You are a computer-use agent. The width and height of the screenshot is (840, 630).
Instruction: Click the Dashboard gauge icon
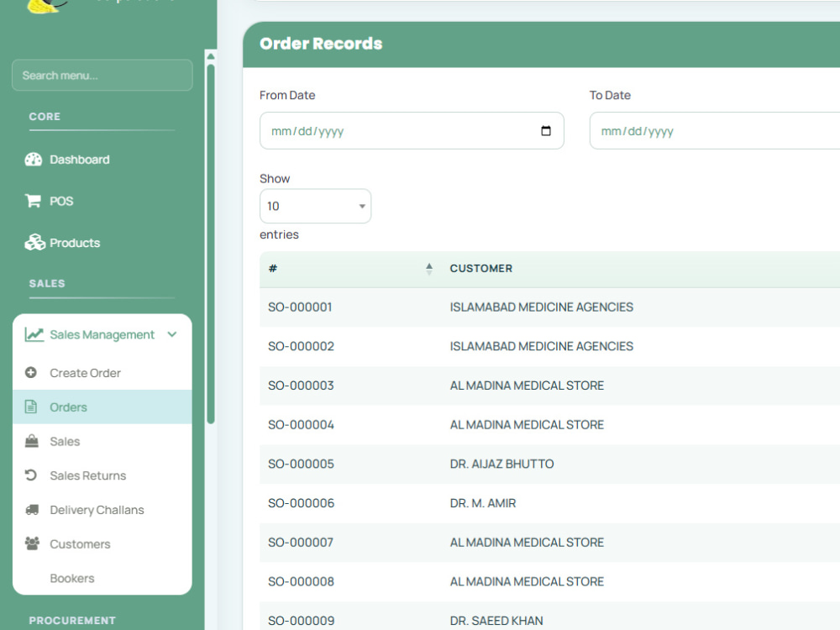[34, 160]
